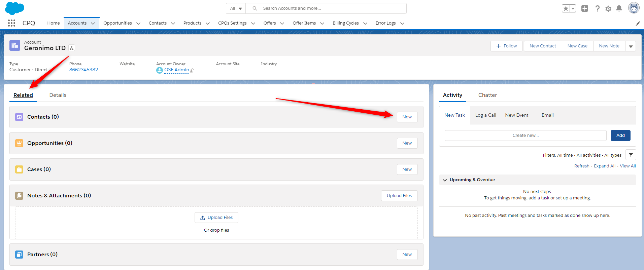Open the user profile avatar

tap(634, 8)
